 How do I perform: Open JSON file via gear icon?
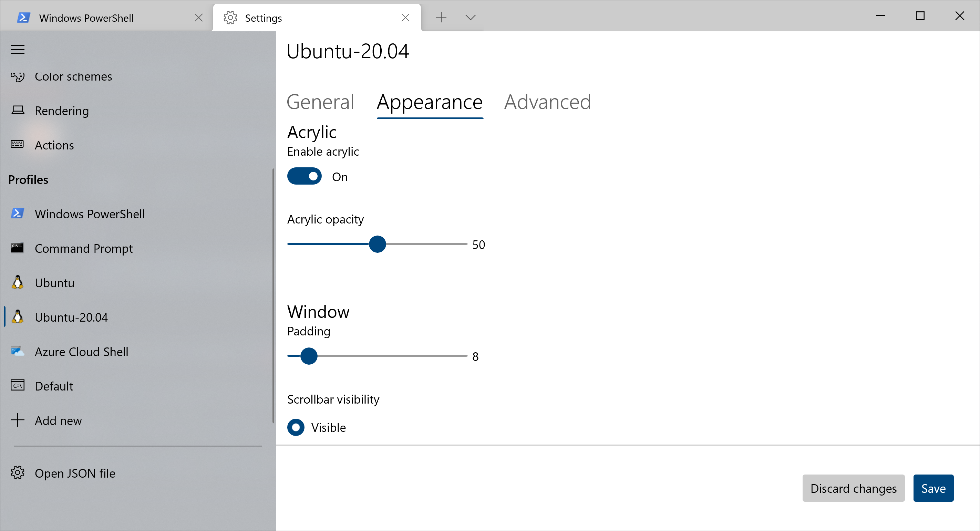click(x=18, y=473)
